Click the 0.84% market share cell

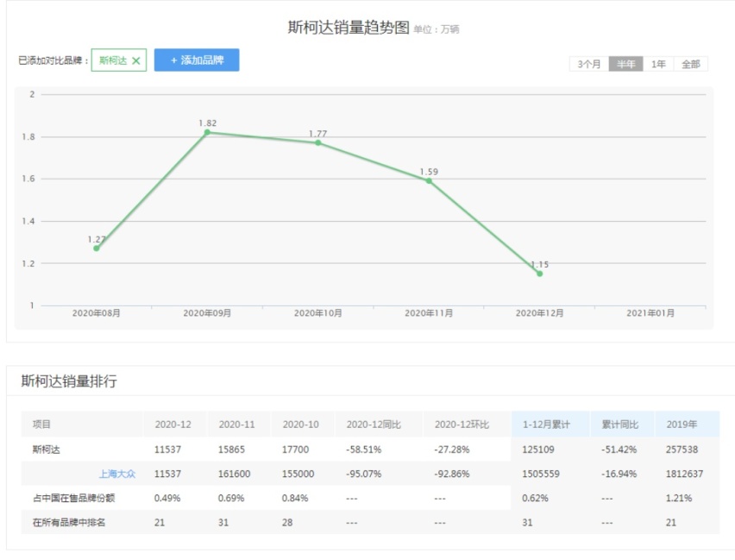[x=295, y=498]
